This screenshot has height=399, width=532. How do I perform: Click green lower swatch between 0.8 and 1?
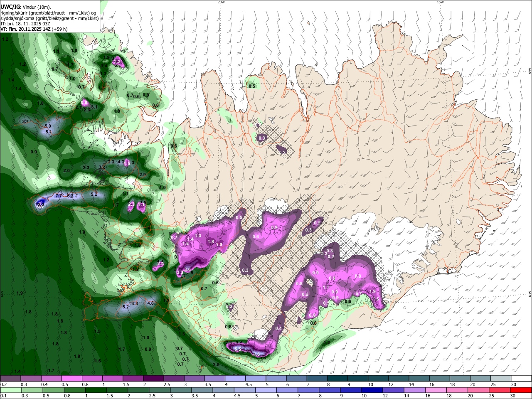[75, 390]
